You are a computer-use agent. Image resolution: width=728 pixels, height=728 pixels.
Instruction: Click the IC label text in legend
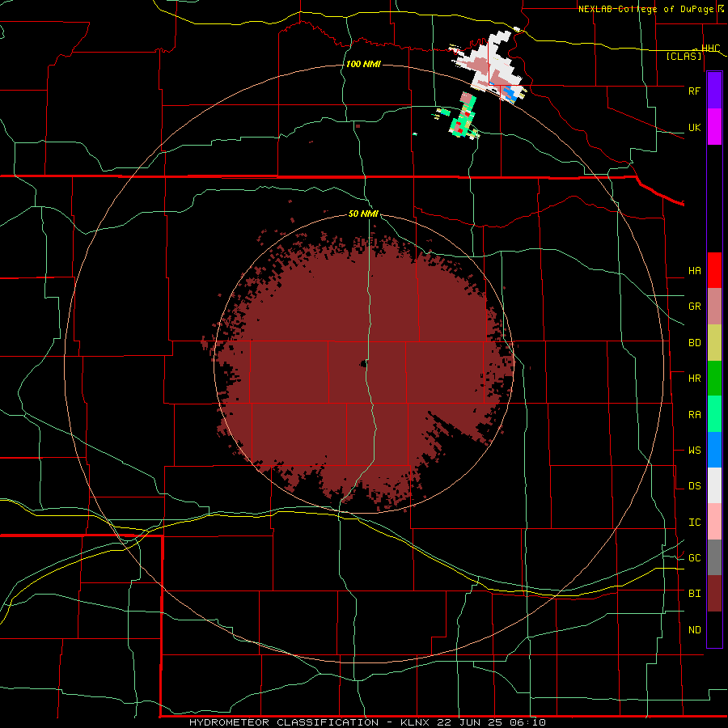tap(694, 523)
